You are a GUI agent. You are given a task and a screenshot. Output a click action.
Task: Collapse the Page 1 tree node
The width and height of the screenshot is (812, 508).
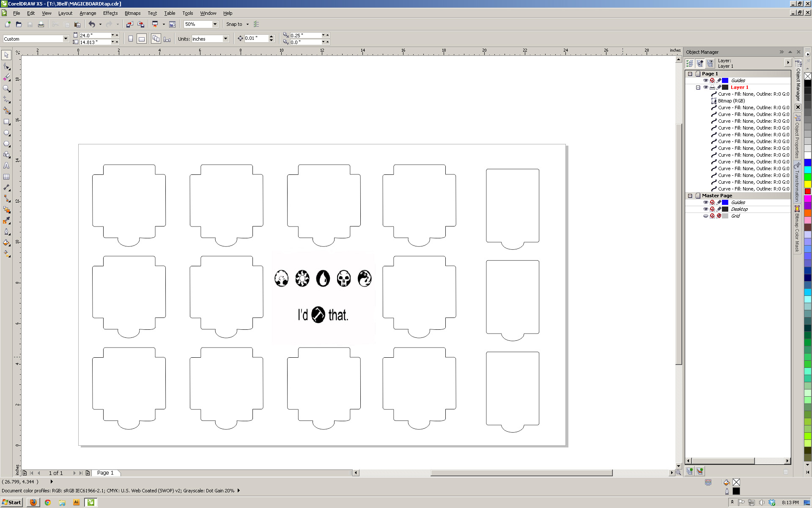690,74
